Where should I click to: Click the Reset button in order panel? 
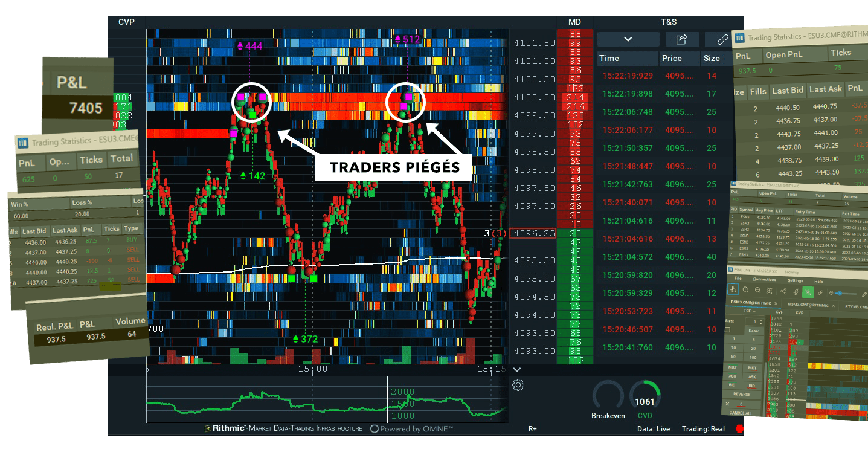754,331
